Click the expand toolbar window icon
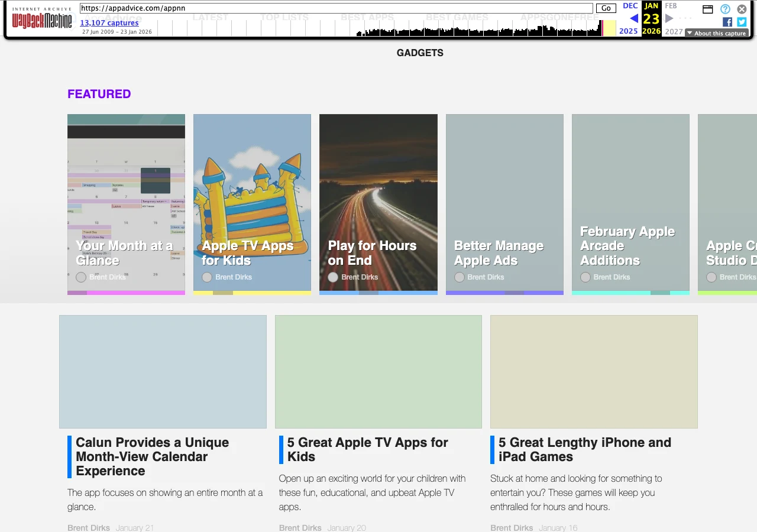This screenshot has height=532, width=757. (708, 9)
